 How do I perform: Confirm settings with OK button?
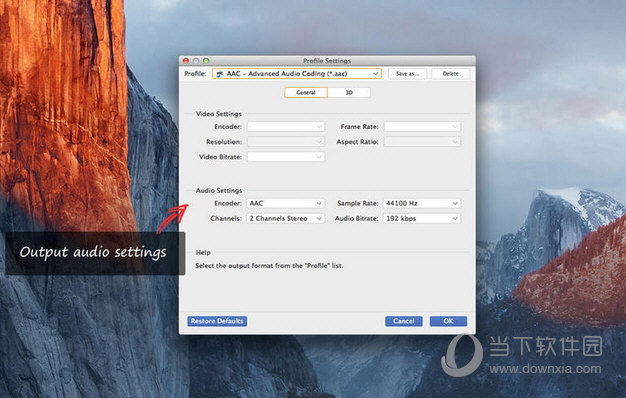(x=448, y=321)
